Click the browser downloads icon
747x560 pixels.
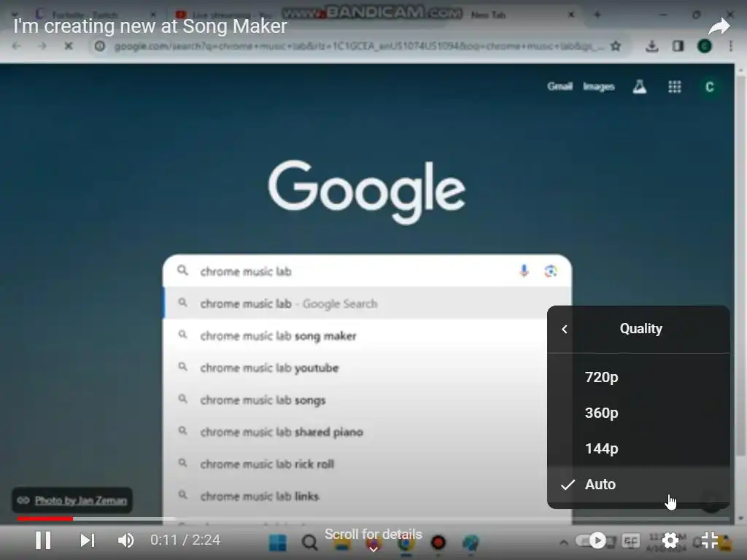click(651, 46)
